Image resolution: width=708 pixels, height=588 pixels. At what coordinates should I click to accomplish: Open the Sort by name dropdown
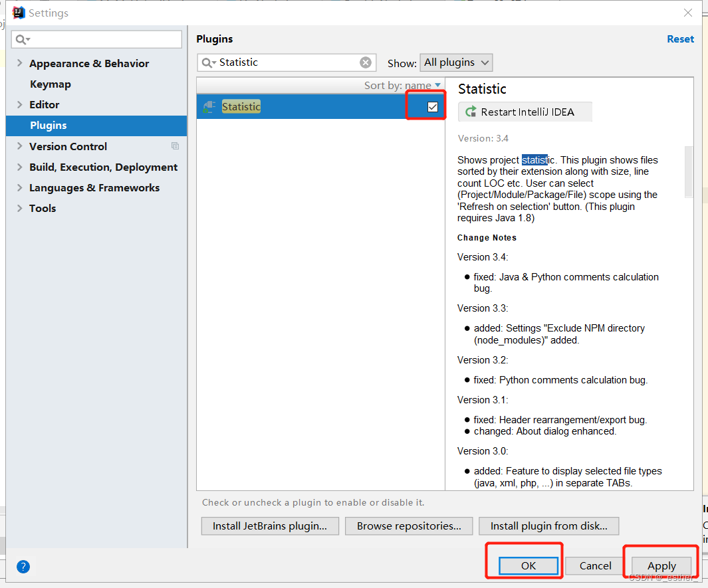pyautogui.click(x=402, y=85)
